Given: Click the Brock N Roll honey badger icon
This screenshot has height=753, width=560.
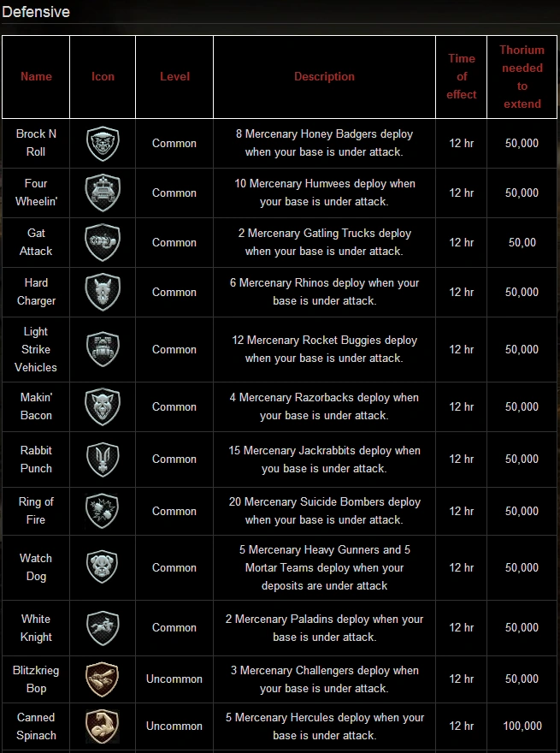Looking at the screenshot, I should [x=103, y=144].
